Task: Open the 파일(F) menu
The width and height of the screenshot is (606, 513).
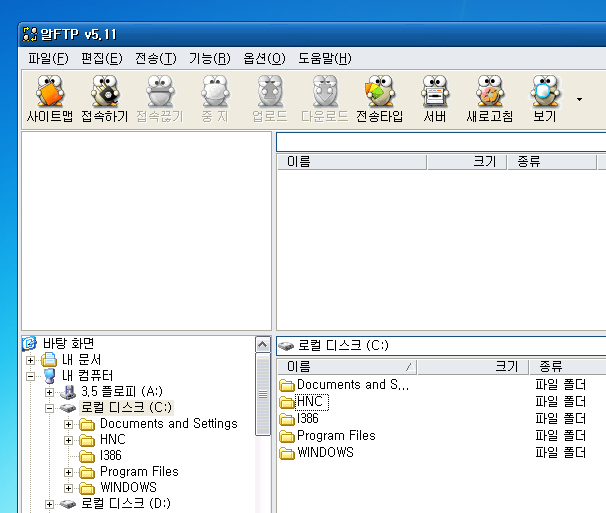Action: (x=48, y=58)
